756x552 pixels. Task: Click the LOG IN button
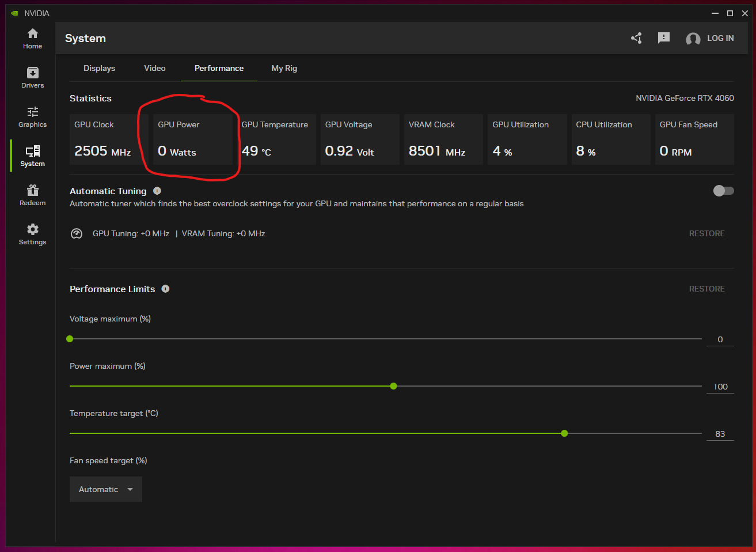[x=720, y=38]
